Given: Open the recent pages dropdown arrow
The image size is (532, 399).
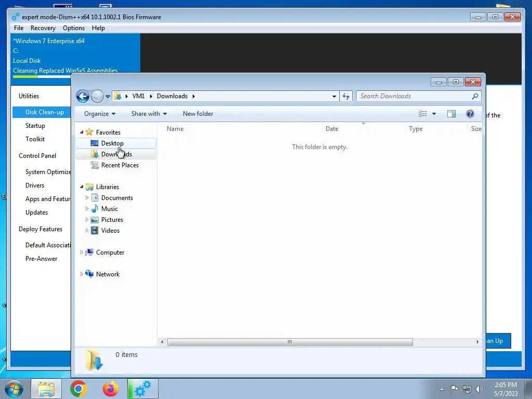Looking at the screenshot, I should [108, 96].
